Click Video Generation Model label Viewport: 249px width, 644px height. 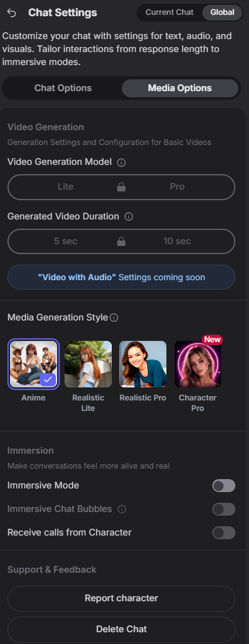tap(60, 162)
